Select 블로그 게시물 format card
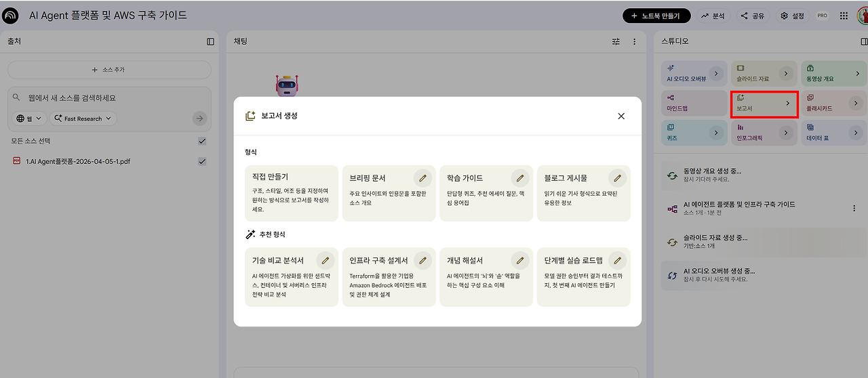Screen dimensions: 868x378 tap(583, 193)
